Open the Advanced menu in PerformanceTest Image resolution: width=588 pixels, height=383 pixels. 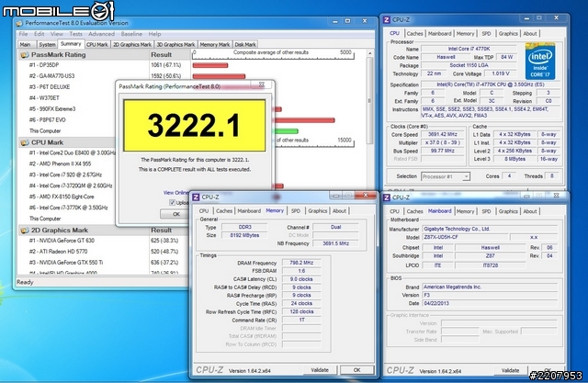(102, 34)
